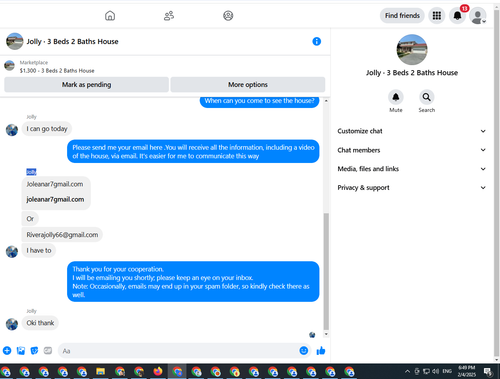Click the Mark as pending button

86,85
